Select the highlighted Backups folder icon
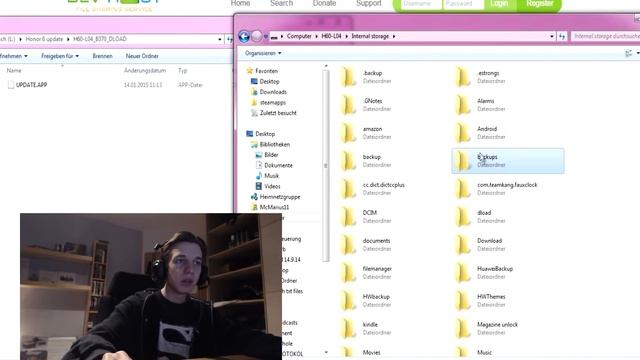Screen dimensions: 640x360 pos(463,160)
